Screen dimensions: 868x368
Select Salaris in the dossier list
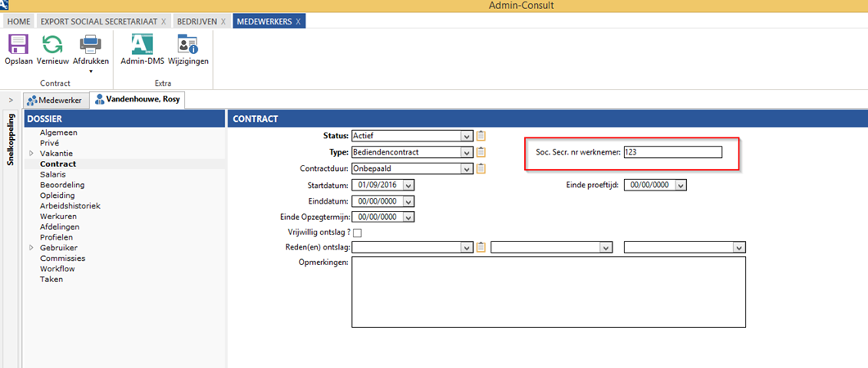tap(52, 174)
